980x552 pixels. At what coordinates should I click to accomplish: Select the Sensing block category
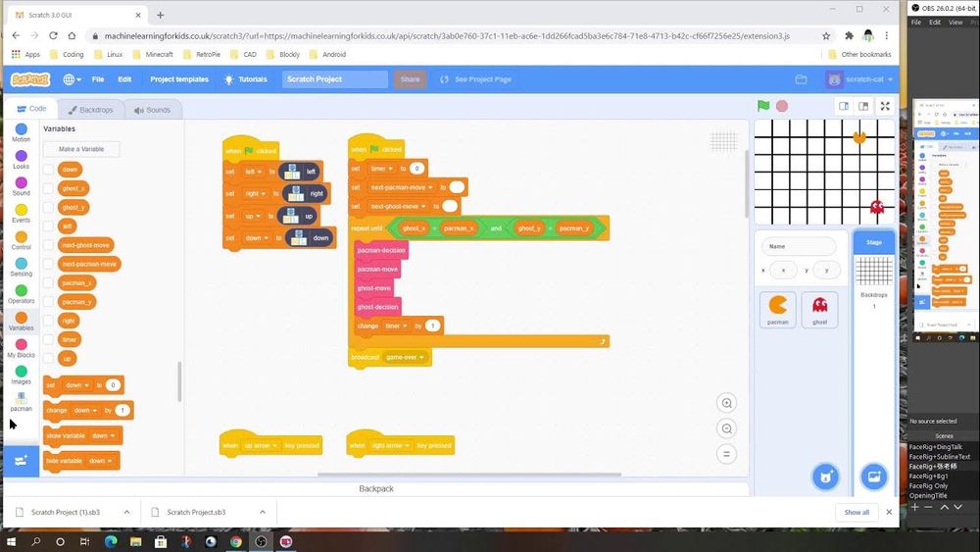[x=22, y=268]
